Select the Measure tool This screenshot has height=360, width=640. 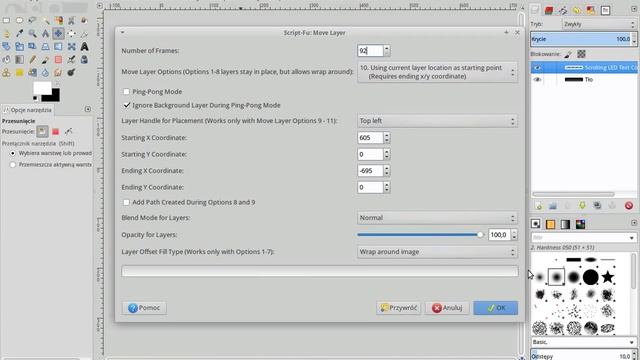click(x=45, y=33)
